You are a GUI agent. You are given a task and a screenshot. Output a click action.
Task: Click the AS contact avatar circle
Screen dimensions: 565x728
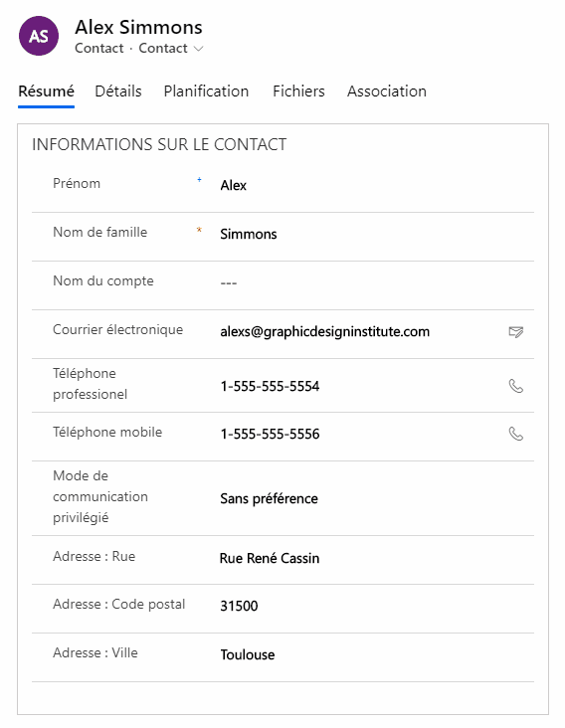coord(39,36)
